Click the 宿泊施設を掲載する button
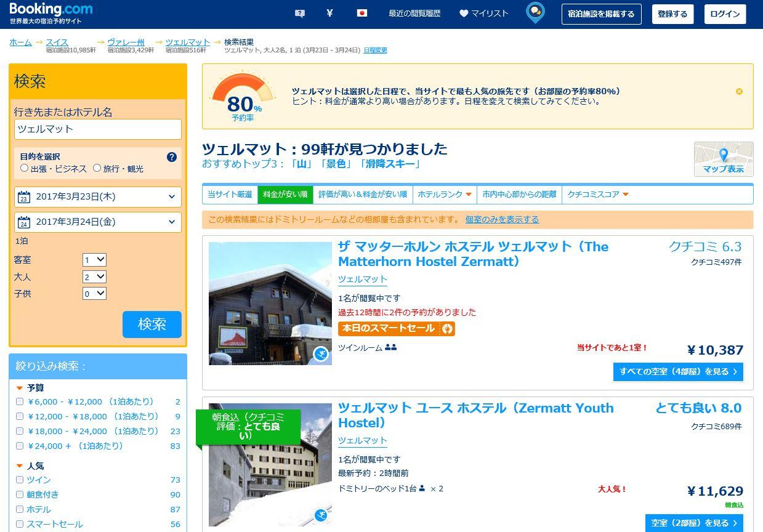Viewport: 763px width, 532px height. click(601, 14)
